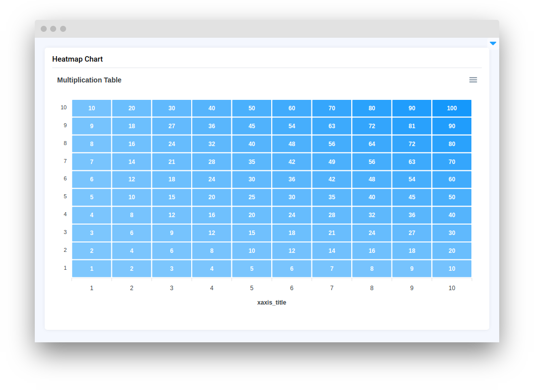Select the heatmap cell showing 100
The image size is (534, 392).
(452, 108)
